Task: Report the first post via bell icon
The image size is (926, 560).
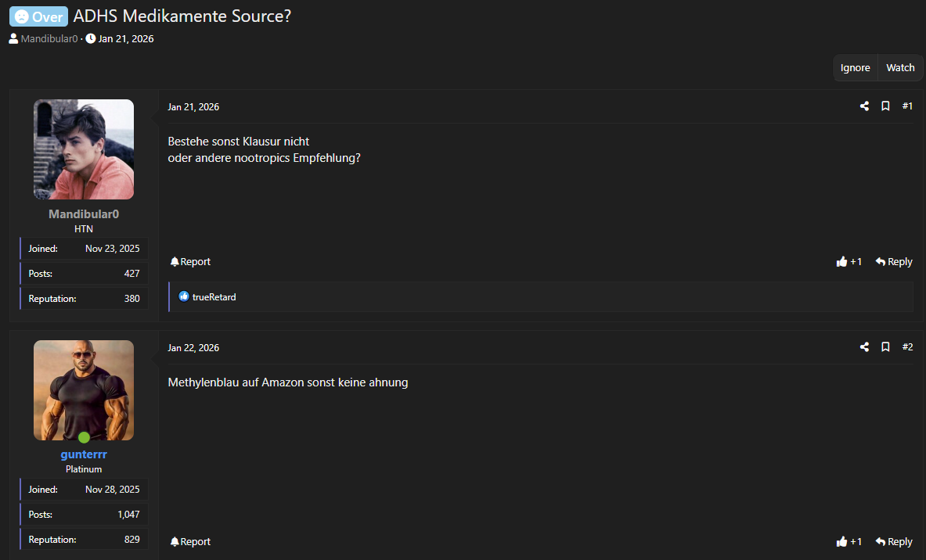Action: pos(190,262)
